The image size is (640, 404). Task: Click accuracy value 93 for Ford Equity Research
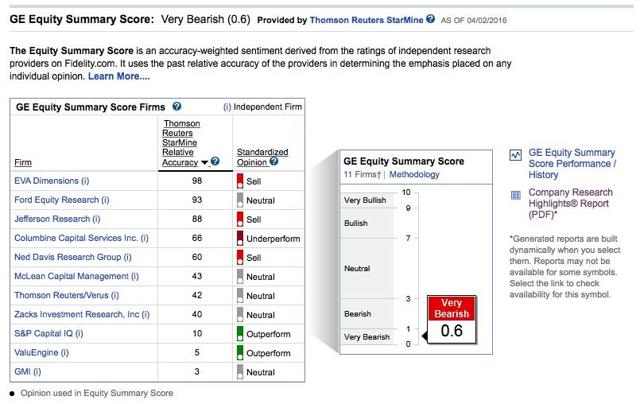click(x=197, y=200)
